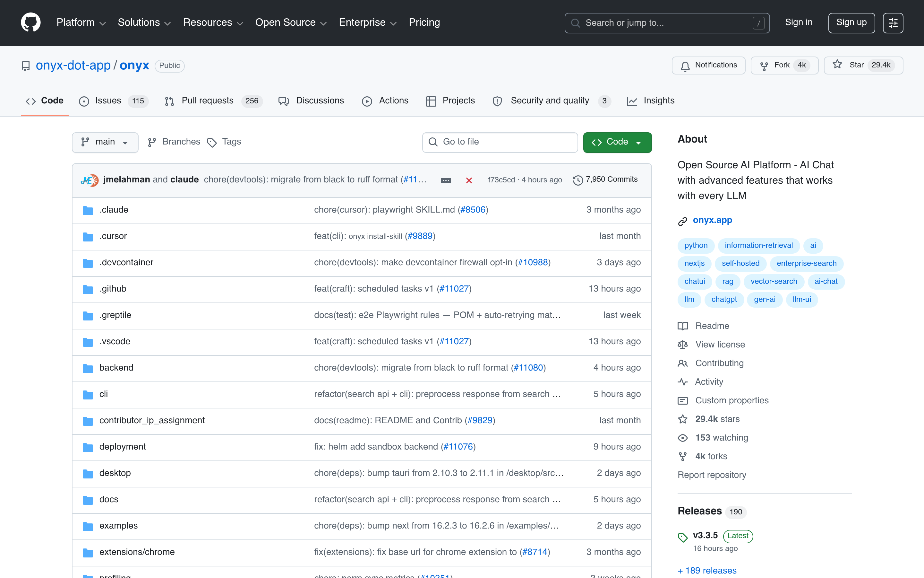This screenshot has width=924, height=578.
Task: Click the license scales icon
Action: pos(683,345)
